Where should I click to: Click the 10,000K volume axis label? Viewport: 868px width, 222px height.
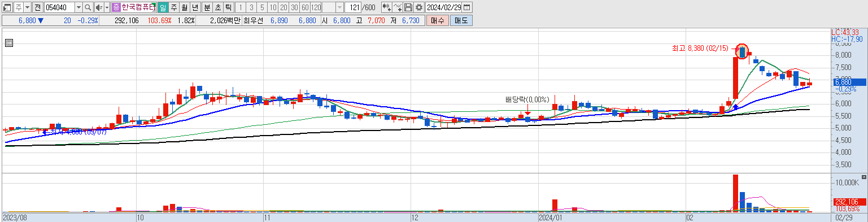click(x=848, y=183)
